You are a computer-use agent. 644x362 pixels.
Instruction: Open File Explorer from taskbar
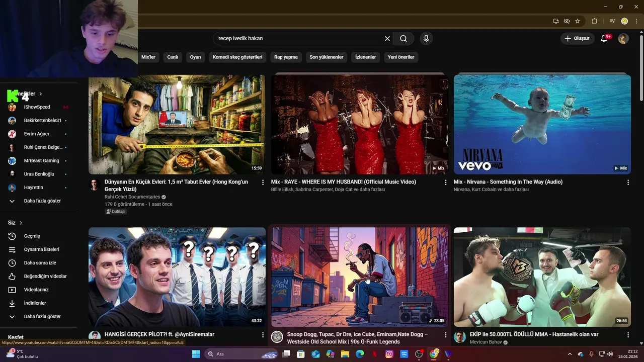click(345, 354)
